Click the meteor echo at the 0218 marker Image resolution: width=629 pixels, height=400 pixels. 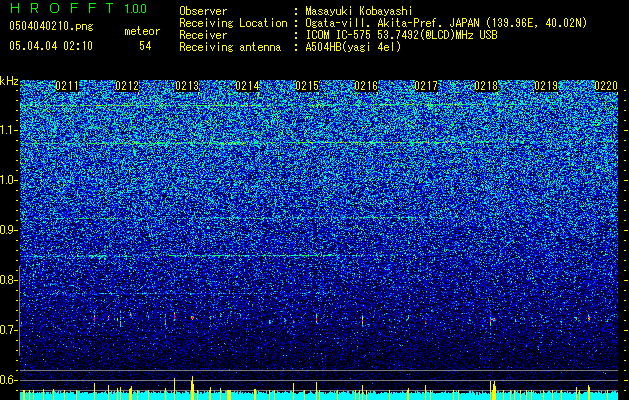click(x=492, y=321)
